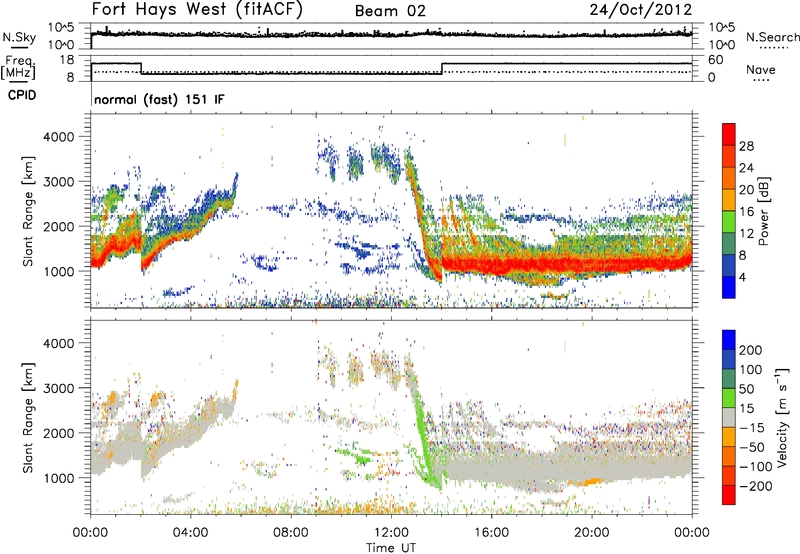
Task: Click the red power band around 18:00
Action: tap(542, 265)
